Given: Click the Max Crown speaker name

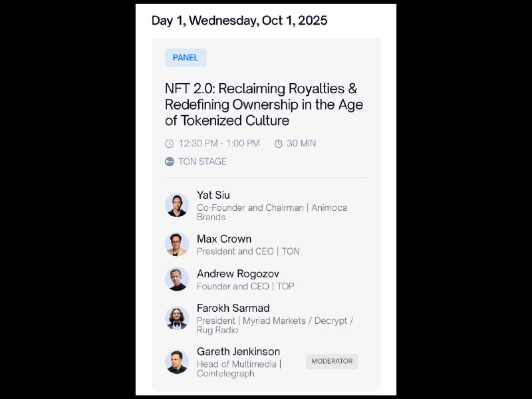Looking at the screenshot, I should tap(224, 239).
